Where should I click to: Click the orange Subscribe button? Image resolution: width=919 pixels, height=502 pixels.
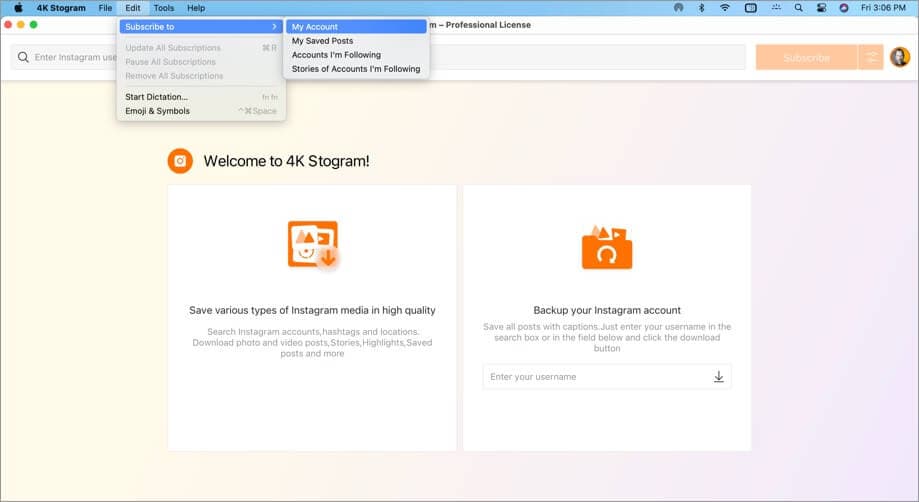pyautogui.click(x=806, y=57)
